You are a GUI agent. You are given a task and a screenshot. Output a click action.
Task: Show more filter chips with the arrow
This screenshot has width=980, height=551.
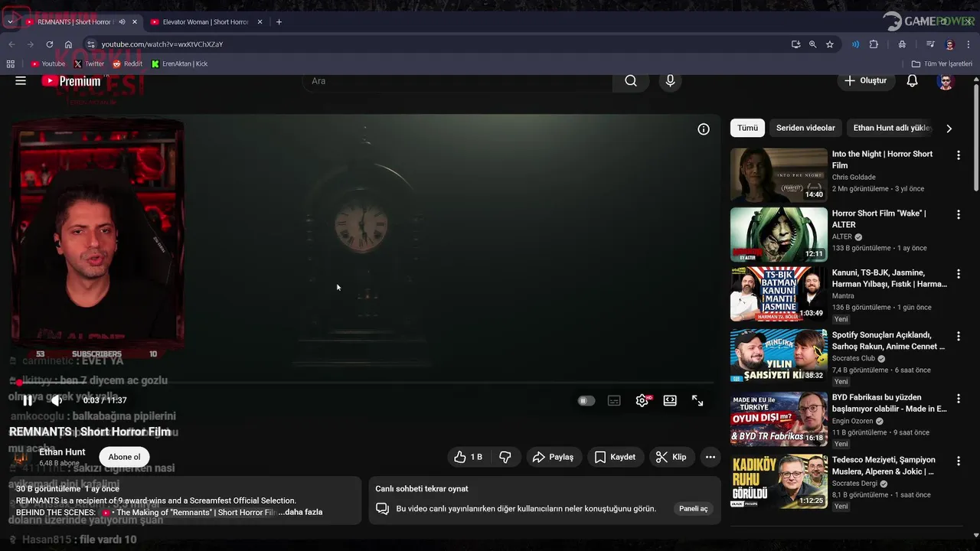coord(949,129)
